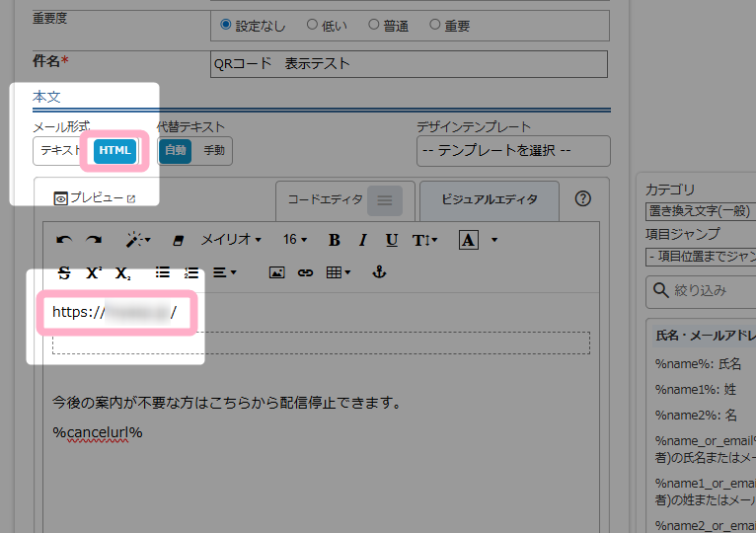756x533 pixels.
Task: Insert a hyperlink with the link icon
Action: click(305, 272)
